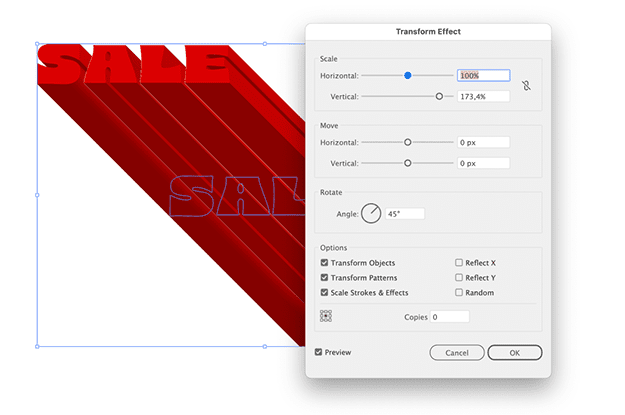
Task: Click into the Angle 45° field
Action: 405,214
